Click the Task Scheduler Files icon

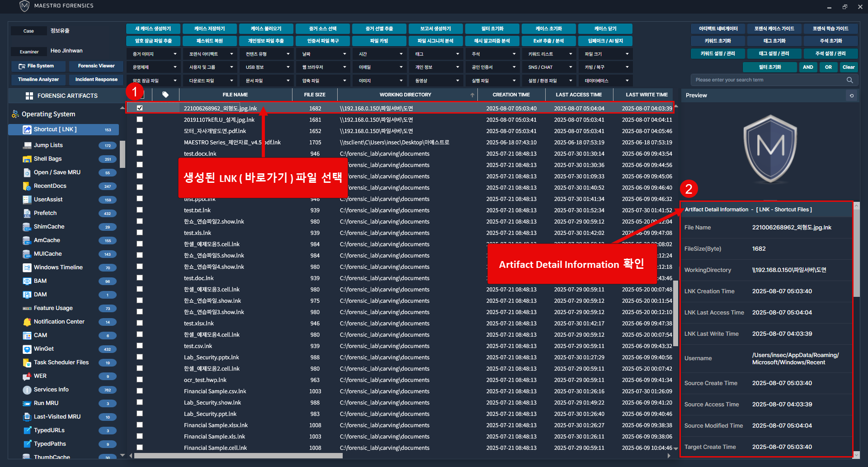tap(27, 362)
